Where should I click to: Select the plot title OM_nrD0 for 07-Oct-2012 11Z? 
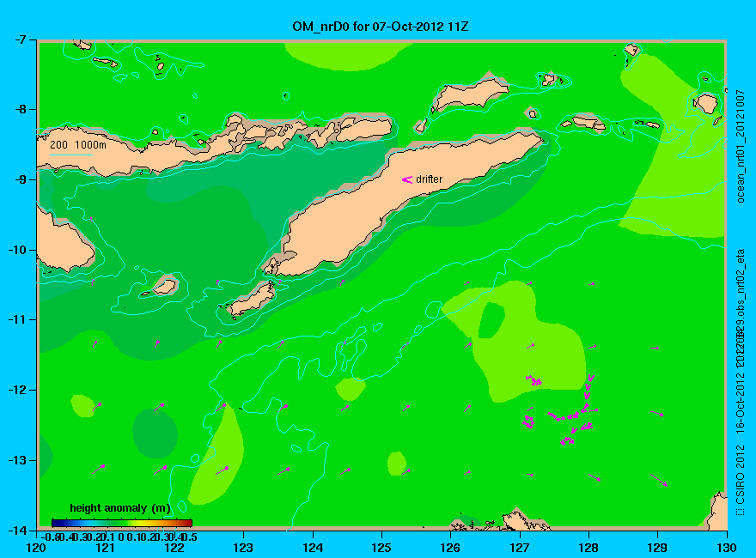point(381,27)
